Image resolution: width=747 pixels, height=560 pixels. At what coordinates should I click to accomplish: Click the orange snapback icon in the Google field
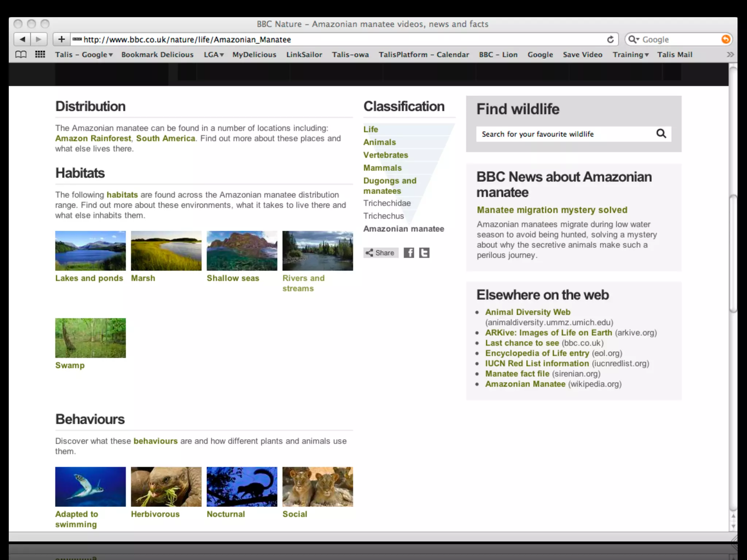tap(725, 39)
